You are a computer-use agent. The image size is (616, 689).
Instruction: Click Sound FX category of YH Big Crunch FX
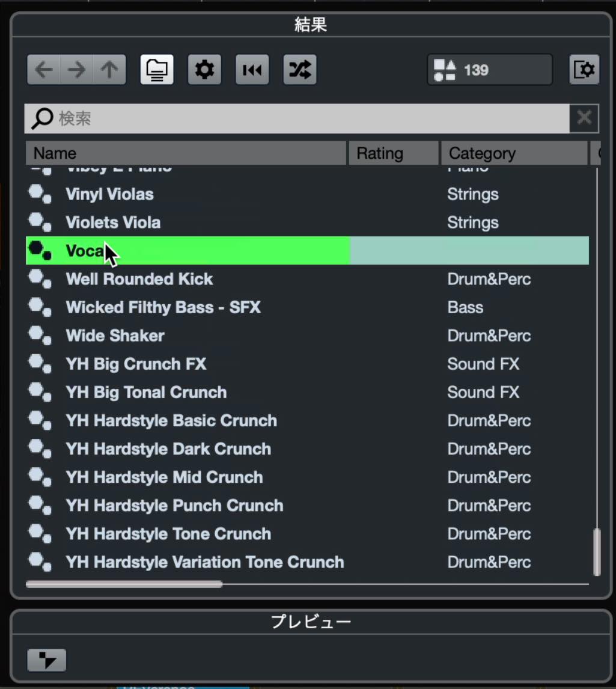coord(483,364)
